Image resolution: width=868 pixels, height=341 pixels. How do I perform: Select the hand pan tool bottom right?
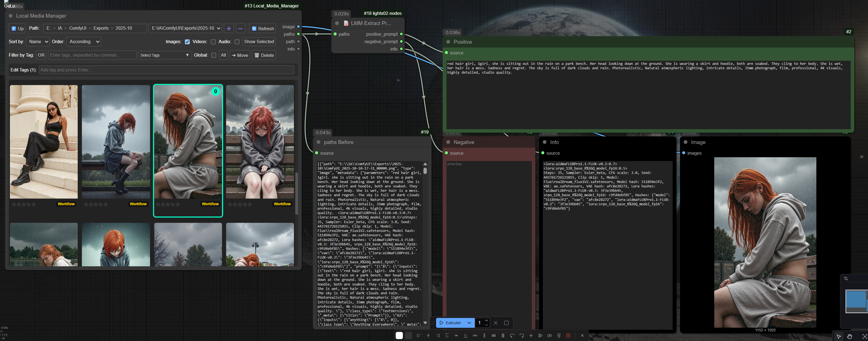(x=850, y=336)
